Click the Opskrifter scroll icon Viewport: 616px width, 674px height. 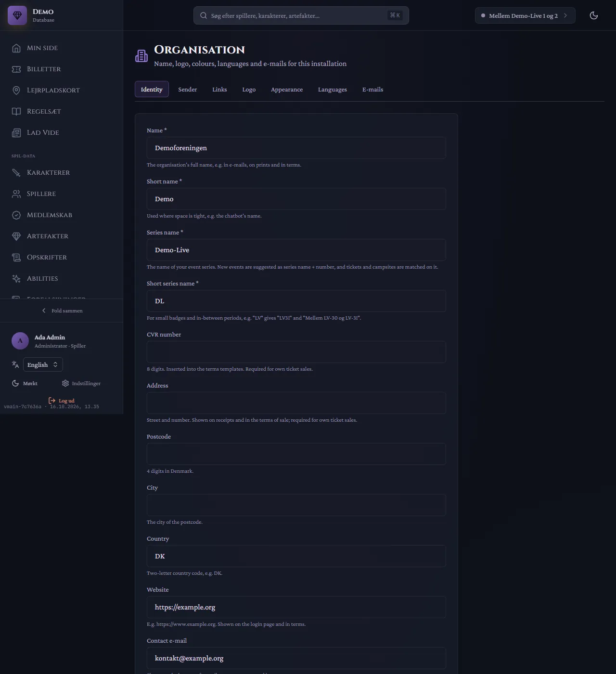[16, 258]
